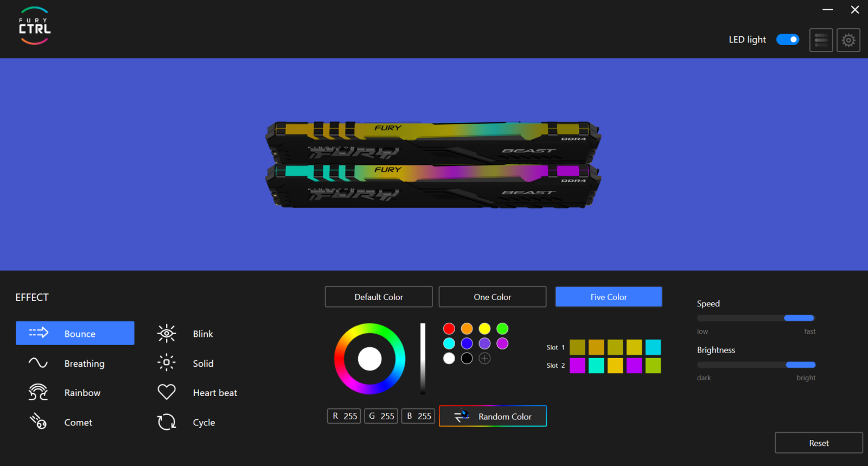Pick the Cycle arrows icon

(x=167, y=422)
